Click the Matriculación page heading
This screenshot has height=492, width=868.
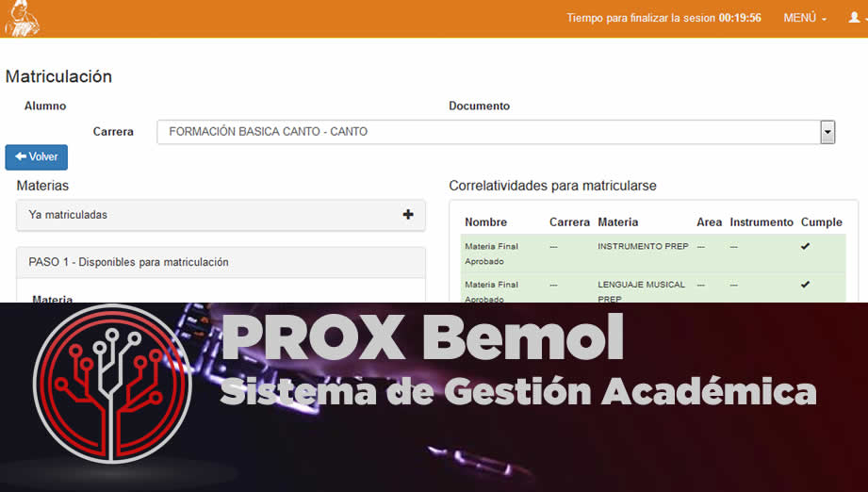[58, 76]
